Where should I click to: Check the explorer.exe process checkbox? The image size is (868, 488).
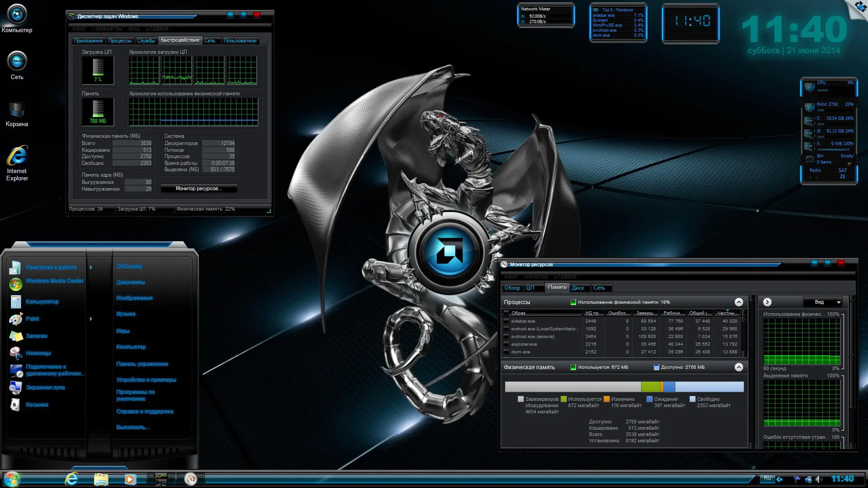coord(506,344)
